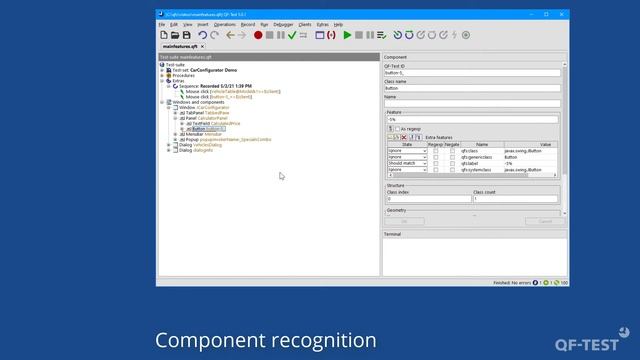The image size is (640, 360).
Task: Stop the test run with second gray square
Action: (x=359, y=35)
